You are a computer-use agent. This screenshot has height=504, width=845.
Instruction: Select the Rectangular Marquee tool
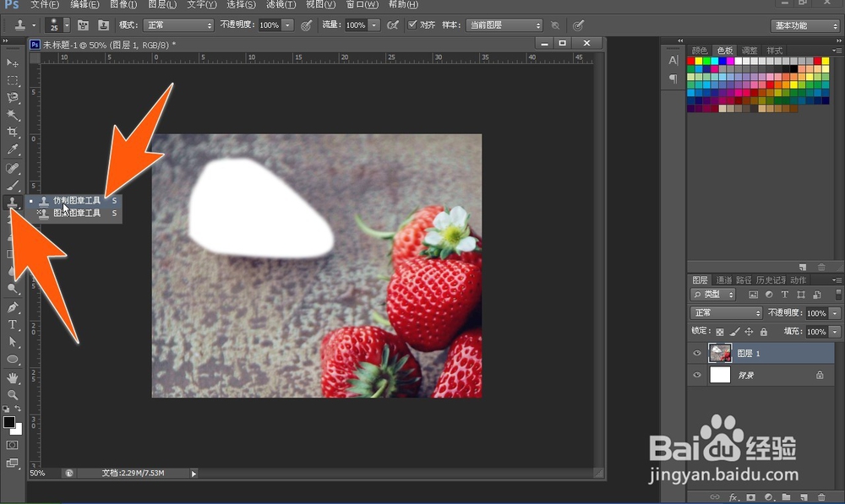point(13,81)
